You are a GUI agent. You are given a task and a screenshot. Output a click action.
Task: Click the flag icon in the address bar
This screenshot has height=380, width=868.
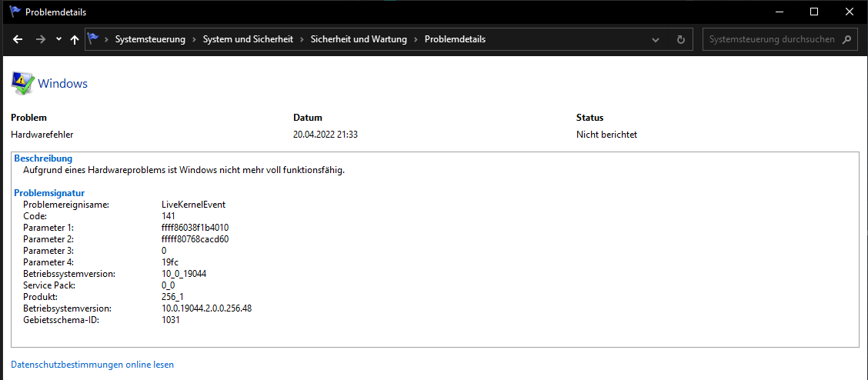coord(94,39)
